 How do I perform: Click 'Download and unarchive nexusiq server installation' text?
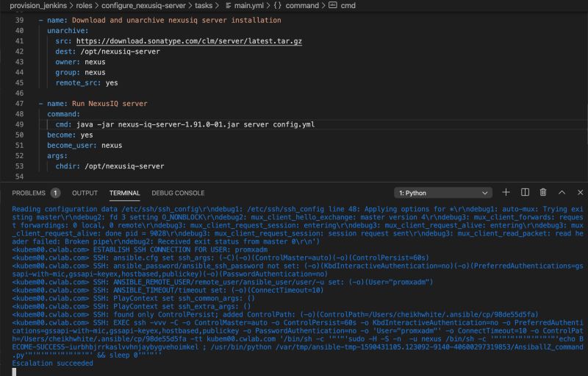tap(176, 20)
